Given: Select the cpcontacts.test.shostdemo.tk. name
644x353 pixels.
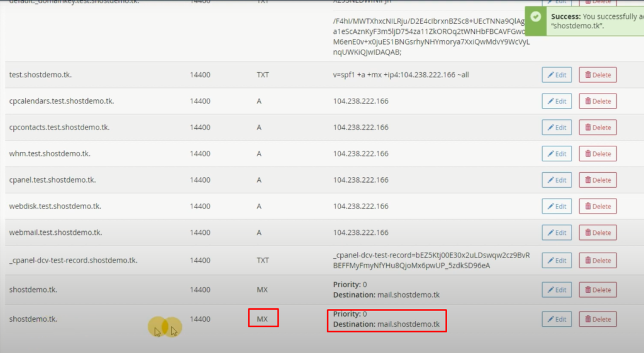Looking at the screenshot, I should coord(59,127).
